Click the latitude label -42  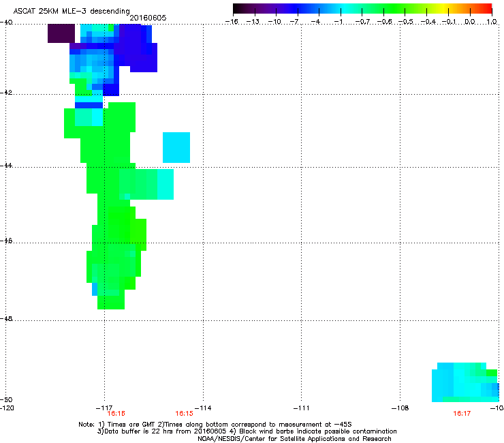click(x=6, y=93)
